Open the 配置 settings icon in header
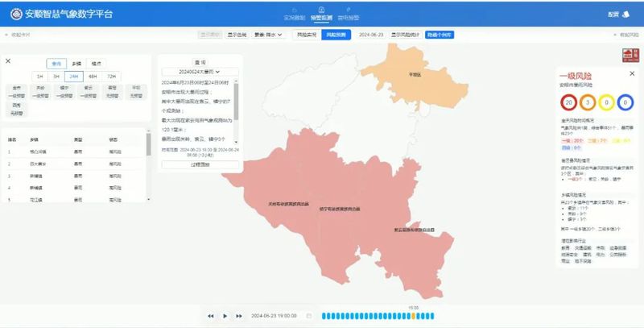Viewport: 644px width, 328px height. coord(626,15)
